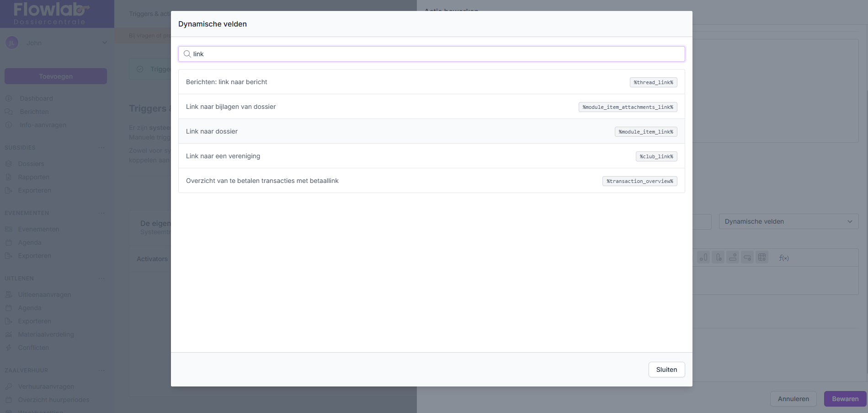
Task: Click the search magnifier icon in the dialog
Action: [187, 54]
